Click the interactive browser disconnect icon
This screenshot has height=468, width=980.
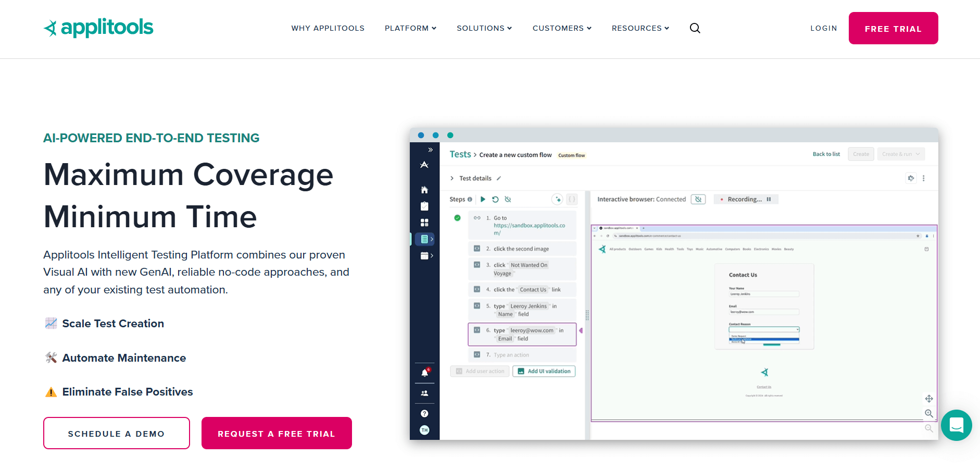click(x=698, y=199)
